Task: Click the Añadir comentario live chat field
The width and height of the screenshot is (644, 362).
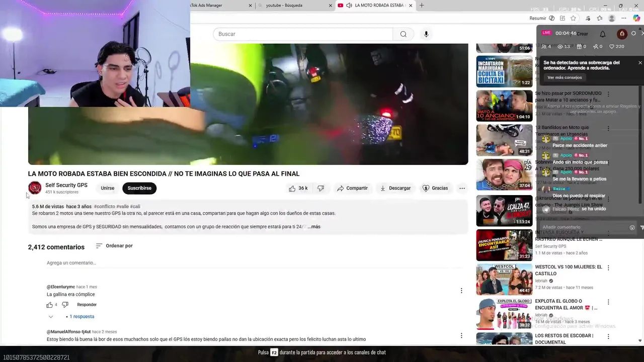Action: pyautogui.click(x=584, y=227)
